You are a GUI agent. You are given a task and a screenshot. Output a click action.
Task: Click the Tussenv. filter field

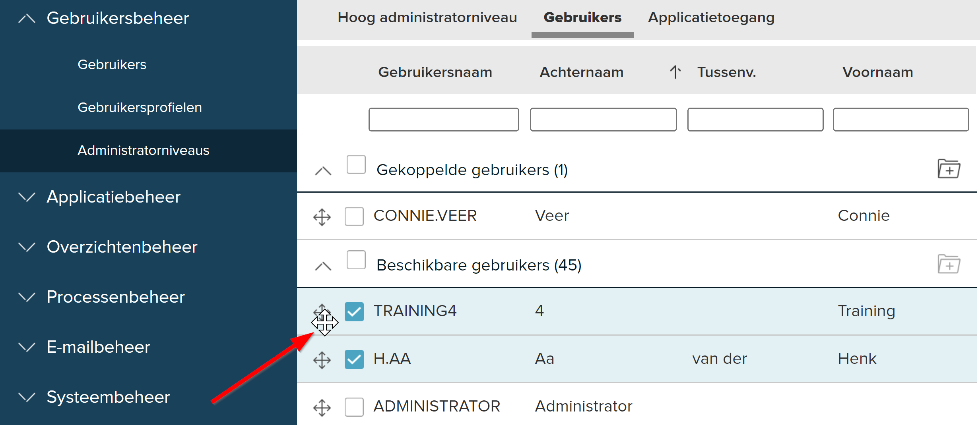tap(755, 120)
